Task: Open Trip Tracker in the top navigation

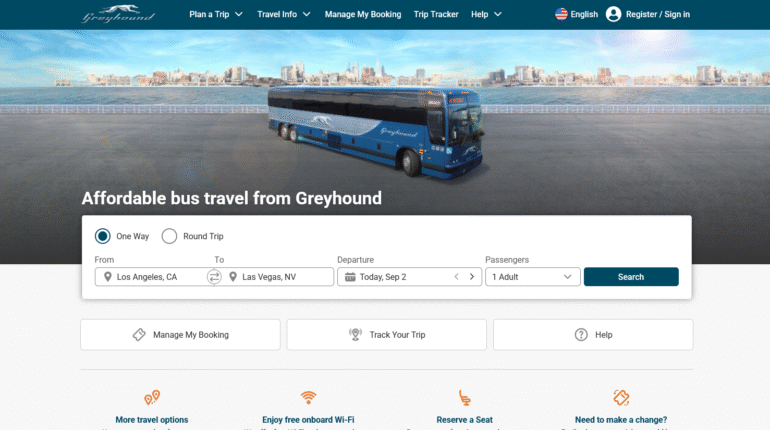Action: (x=436, y=14)
